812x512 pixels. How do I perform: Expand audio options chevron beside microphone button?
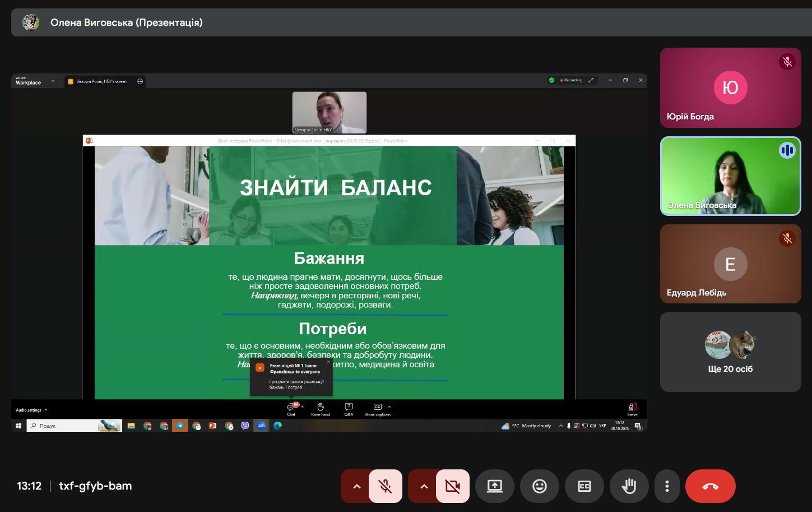[356, 486]
